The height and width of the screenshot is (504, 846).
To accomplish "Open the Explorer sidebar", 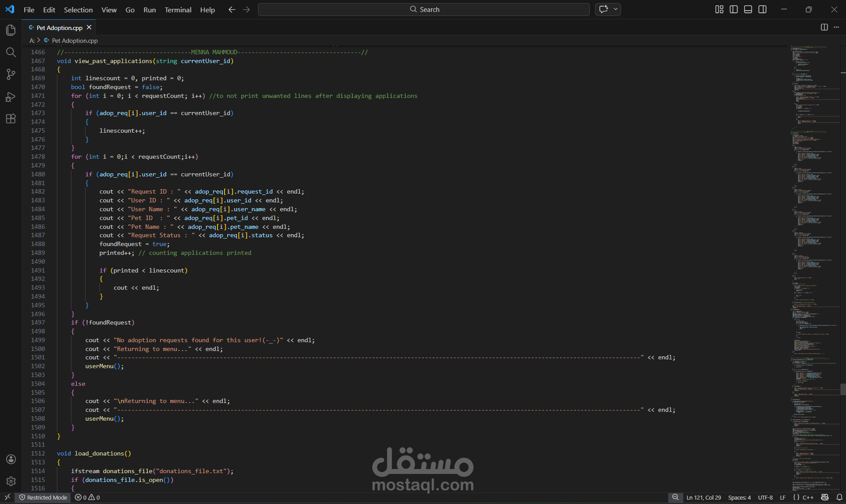I will (11, 30).
